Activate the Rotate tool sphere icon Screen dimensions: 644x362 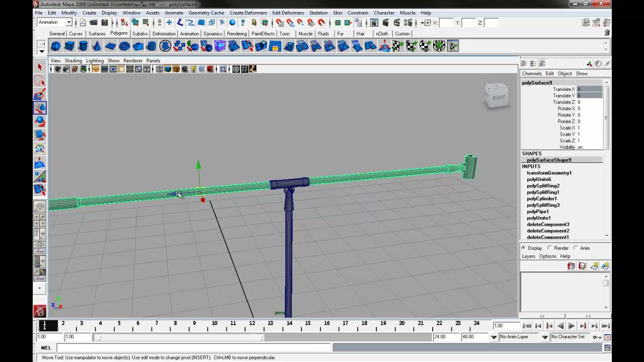[40, 121]
